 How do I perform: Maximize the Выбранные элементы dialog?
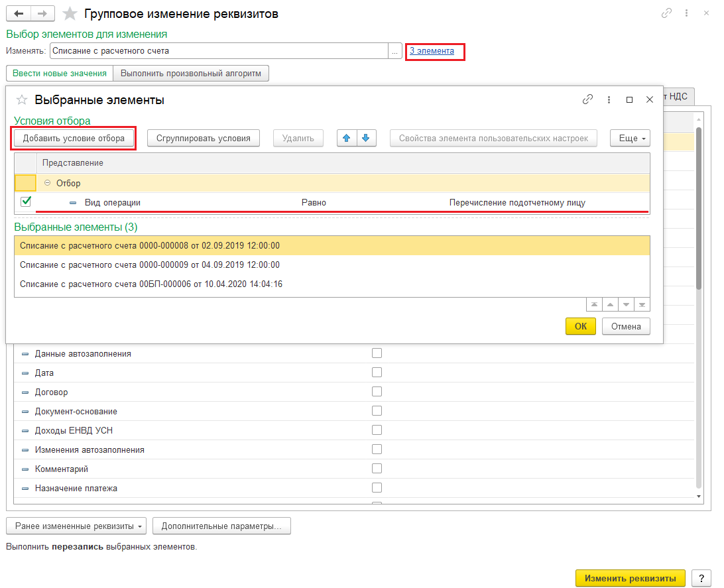pyautogui.click(x=629, y=99)
